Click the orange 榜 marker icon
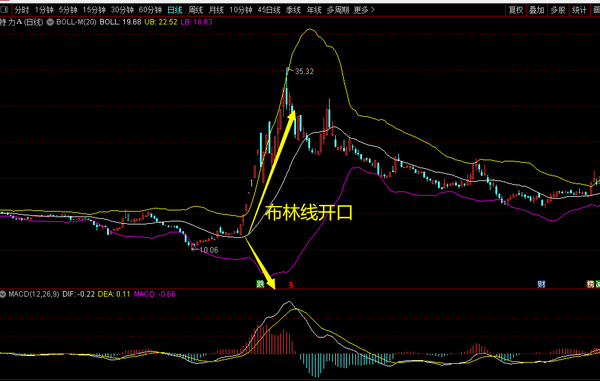The image size is (600, 381). tap(591, 284)
